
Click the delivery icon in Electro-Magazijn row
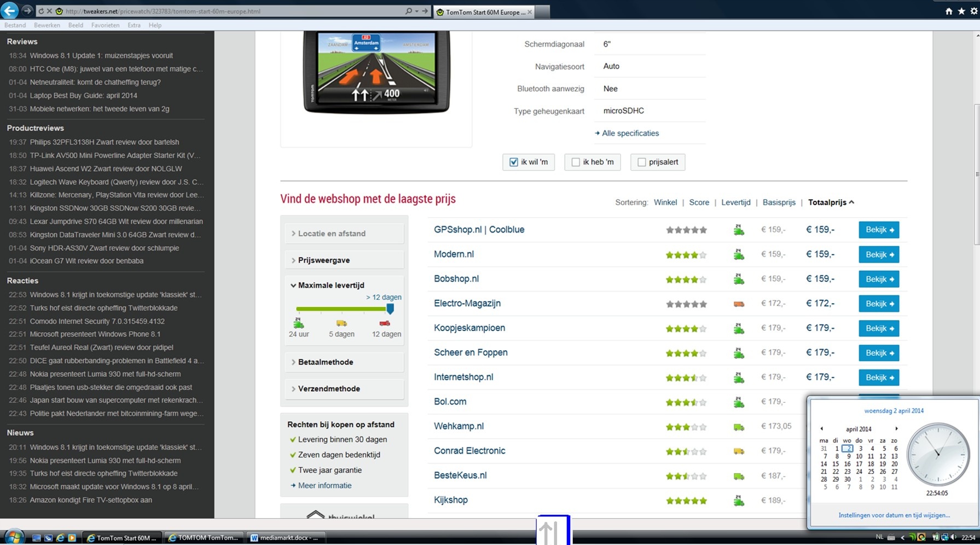(x=739, y=304)
